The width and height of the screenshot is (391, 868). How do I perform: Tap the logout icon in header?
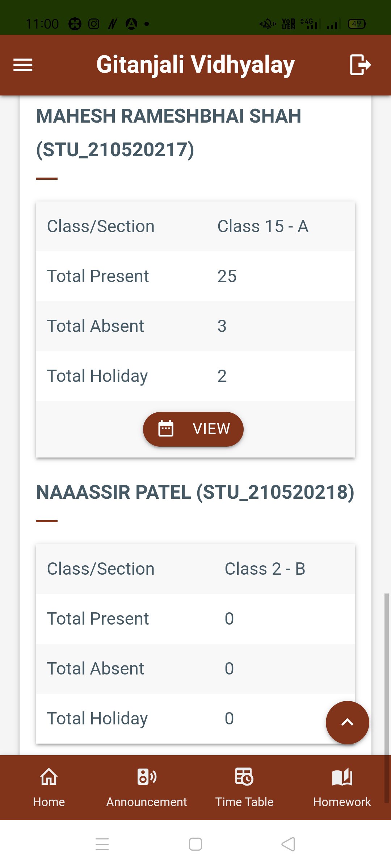pos(360,65)
